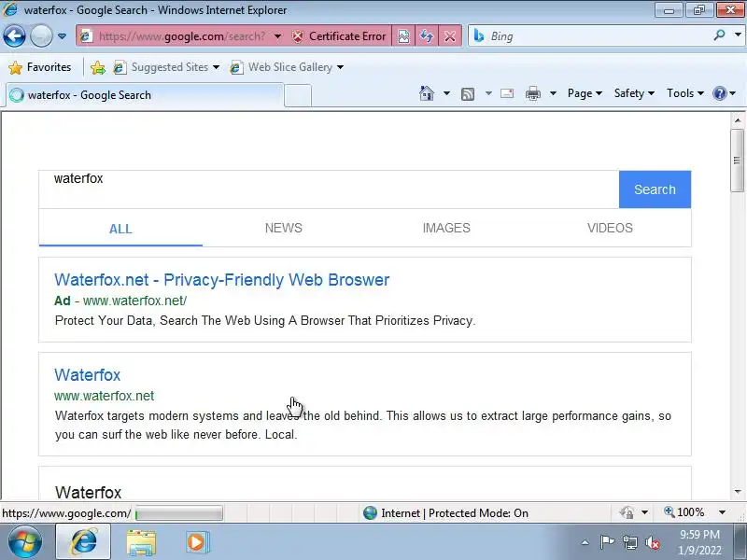
Task: Expand Home button dropdown arrow
Action: coord(446,93)
